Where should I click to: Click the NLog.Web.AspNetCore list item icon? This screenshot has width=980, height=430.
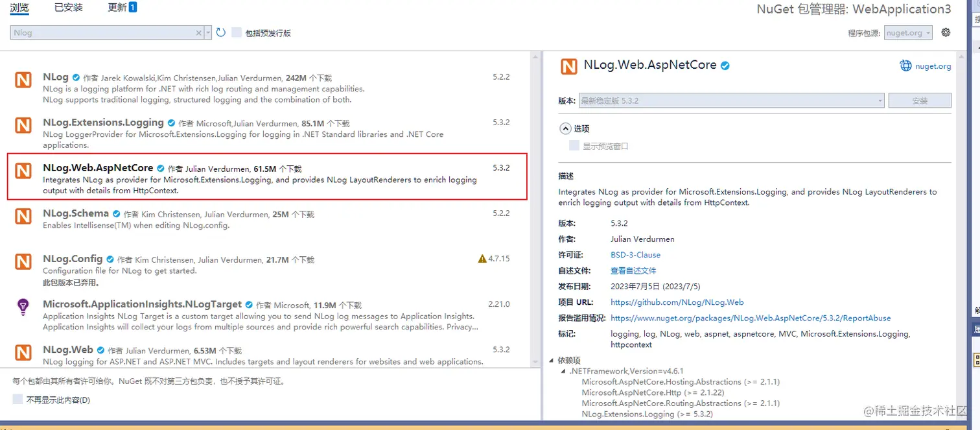[23, 171]
